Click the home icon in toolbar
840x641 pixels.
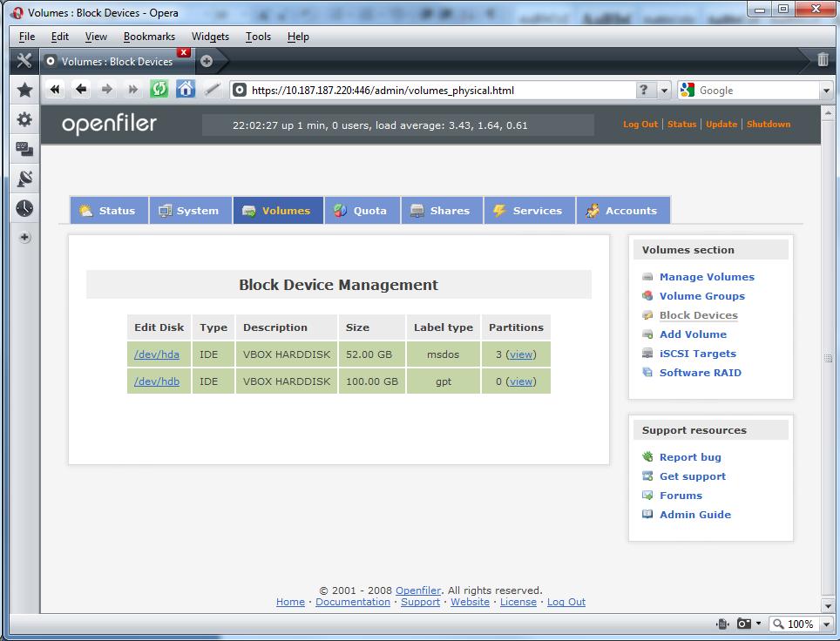coord(186,90)
